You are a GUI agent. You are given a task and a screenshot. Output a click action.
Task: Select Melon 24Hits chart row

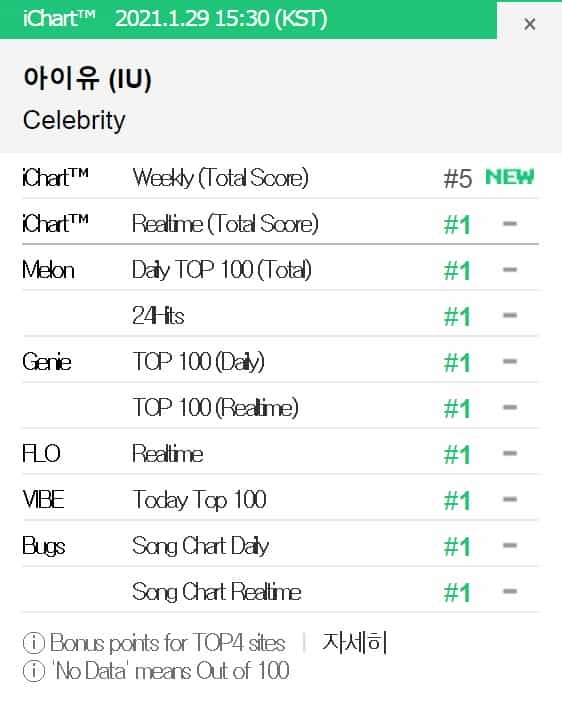280,315
